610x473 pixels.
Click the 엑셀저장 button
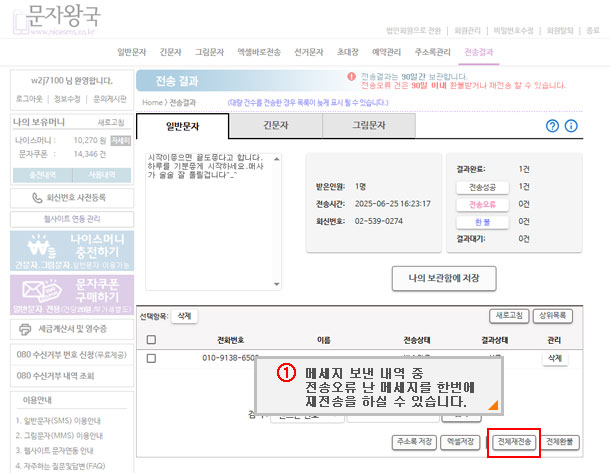461,441
